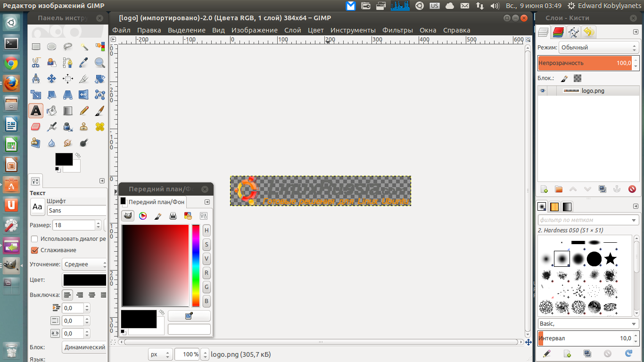This screenshot has width=644, height=362.
Task: Select the Blend gradient tool
Action: (68, 111)
